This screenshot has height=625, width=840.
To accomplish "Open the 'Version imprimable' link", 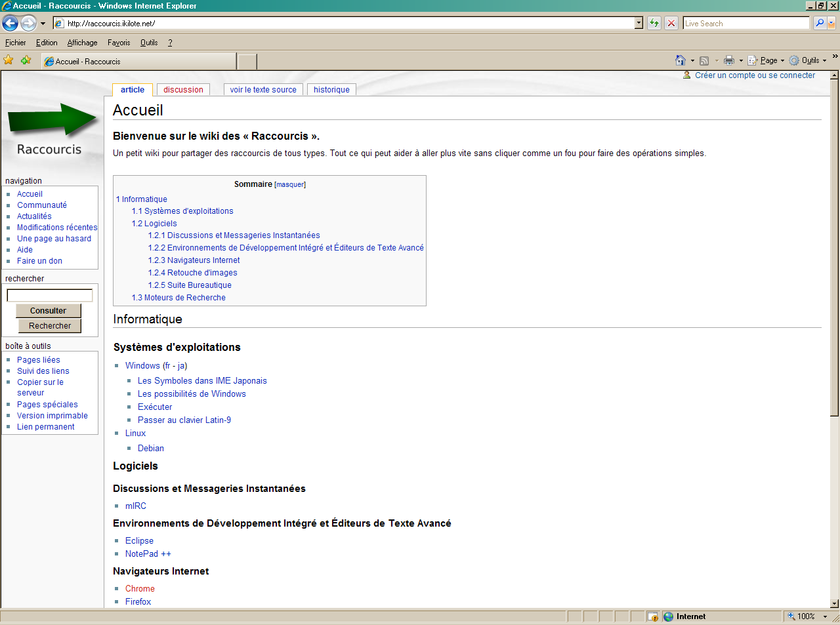I will [x=52, y=416].
